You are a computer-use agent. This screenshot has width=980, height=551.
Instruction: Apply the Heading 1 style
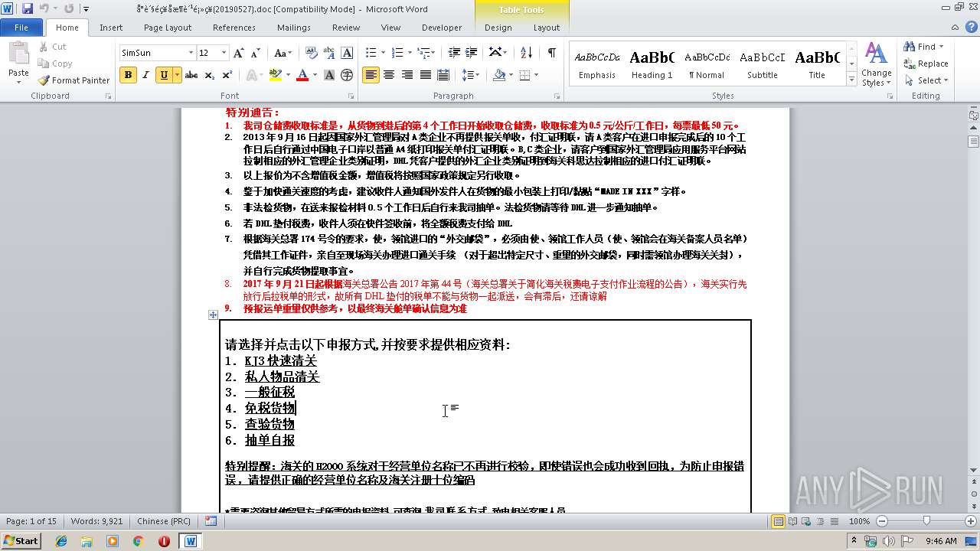pyautogui.click(x=652, y=64)
